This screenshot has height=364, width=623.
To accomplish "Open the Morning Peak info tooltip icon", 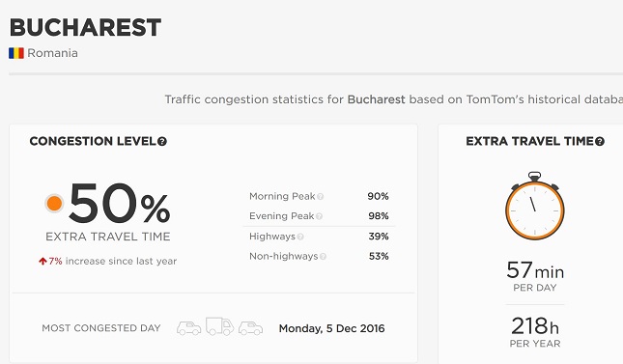I will pyautogui.click(x=321, y=196).
